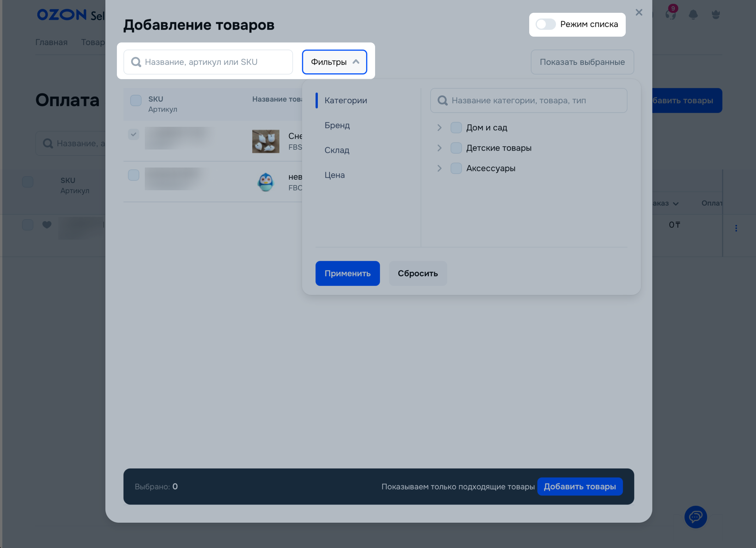
Task: Close the add products dialog
Action: coord(639,13)
